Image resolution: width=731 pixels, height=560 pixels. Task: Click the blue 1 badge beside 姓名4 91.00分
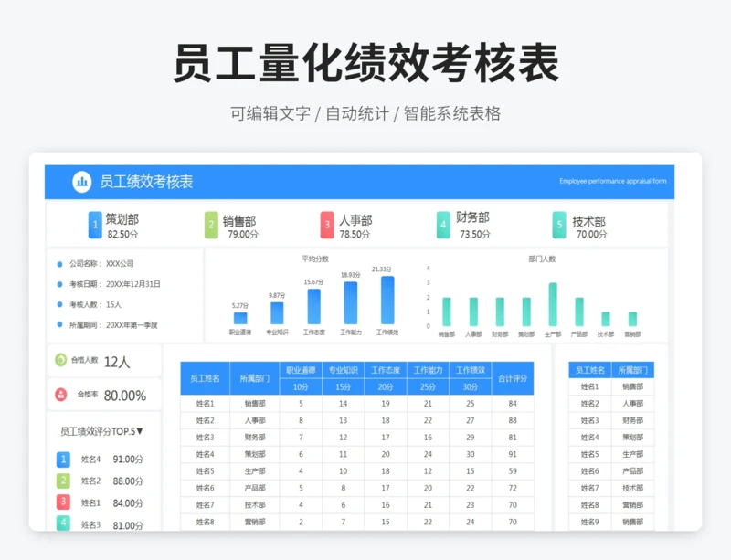tap(63, 460)
